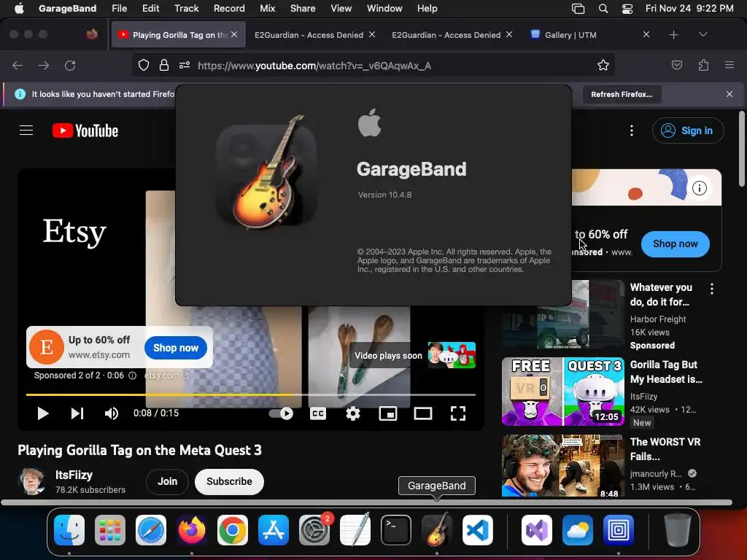Close the Playing Gorilla Tag tab
Image resolution: width=747 pixels, height=560 pixels.
[x=234, y=34]
